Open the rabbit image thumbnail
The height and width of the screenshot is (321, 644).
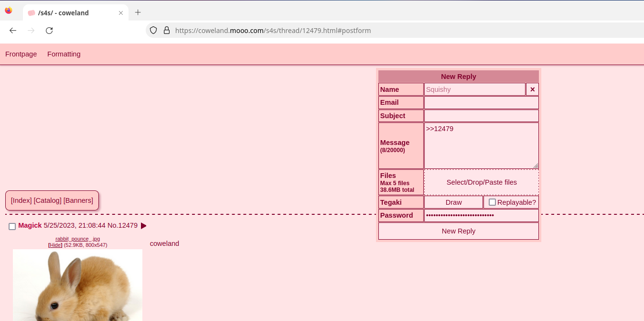[77, 285]
